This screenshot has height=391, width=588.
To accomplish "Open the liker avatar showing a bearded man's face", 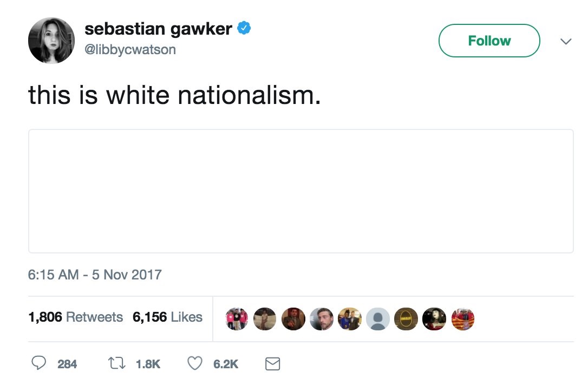I will click(321, 319).
